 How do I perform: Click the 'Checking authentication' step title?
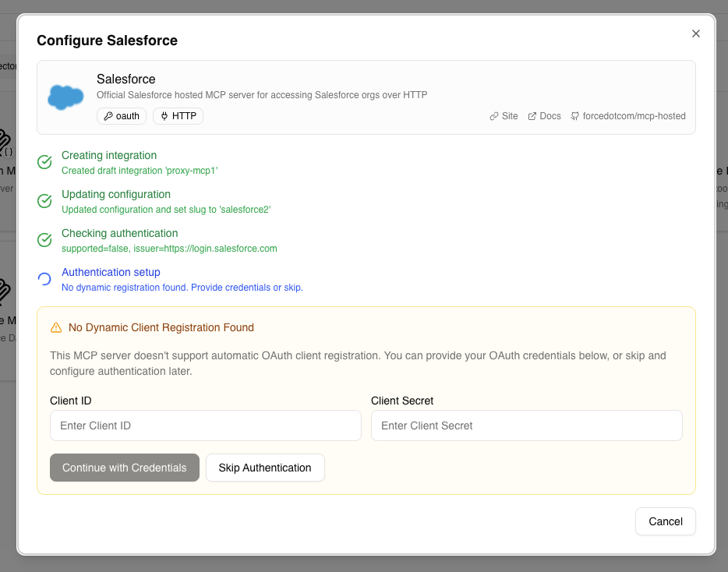[x=120, y=233]
